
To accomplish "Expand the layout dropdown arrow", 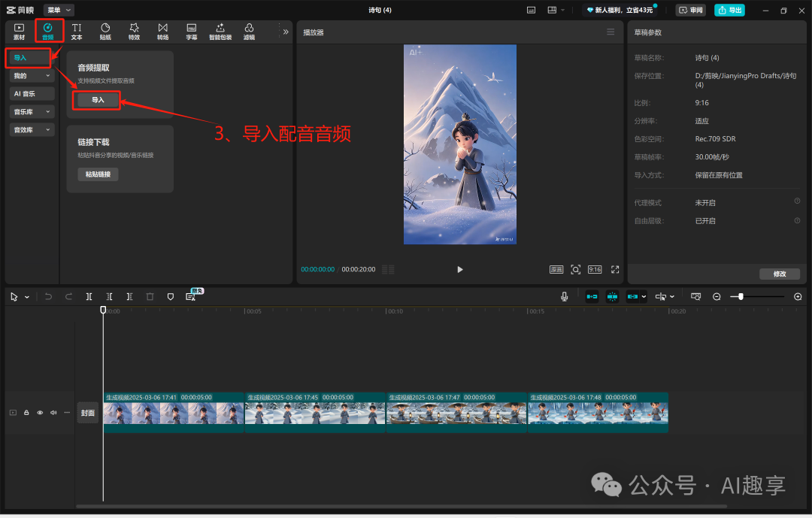I will pos(563,10).
